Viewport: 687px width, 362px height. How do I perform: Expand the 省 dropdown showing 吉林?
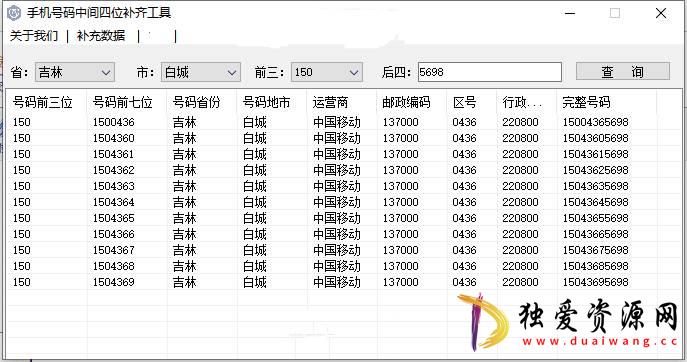(75, 72)
